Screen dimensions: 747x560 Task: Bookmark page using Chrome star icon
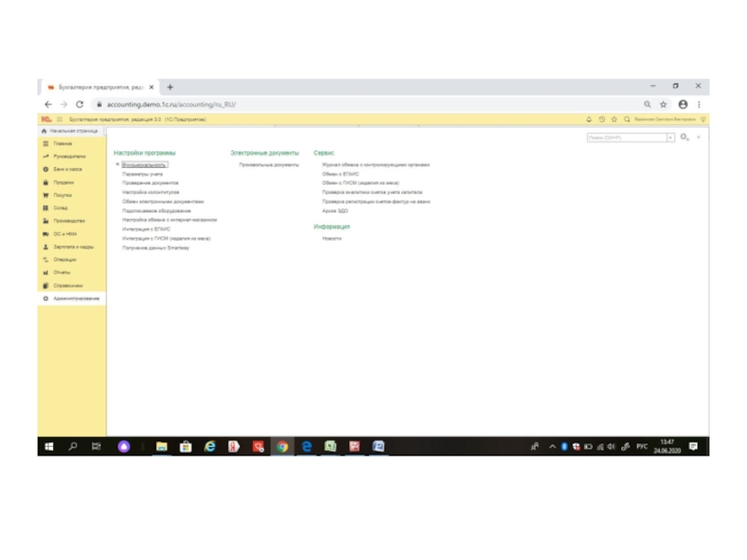(x=664, y=105)
